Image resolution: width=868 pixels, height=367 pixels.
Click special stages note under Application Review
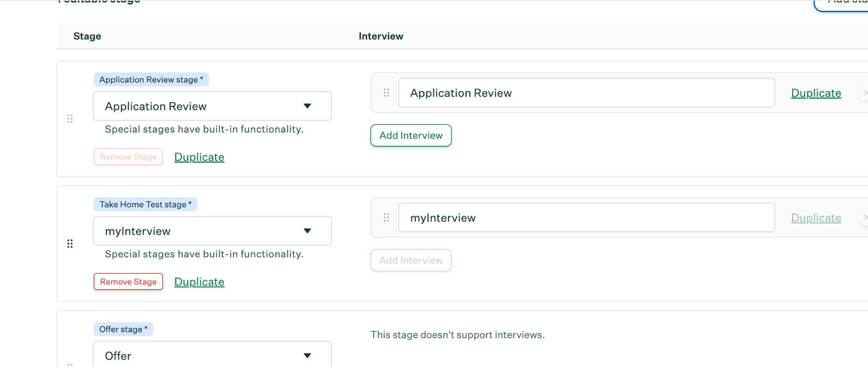(x=204, y=129)
